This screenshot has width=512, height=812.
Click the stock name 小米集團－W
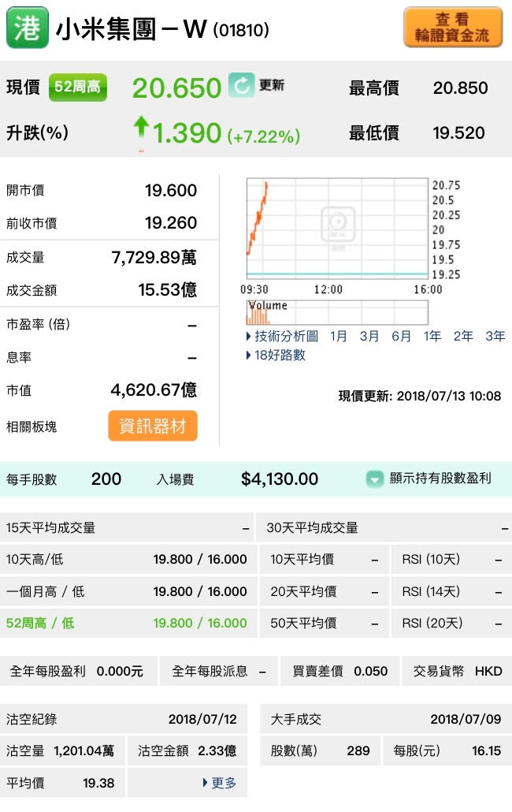(x=132, y=29)
